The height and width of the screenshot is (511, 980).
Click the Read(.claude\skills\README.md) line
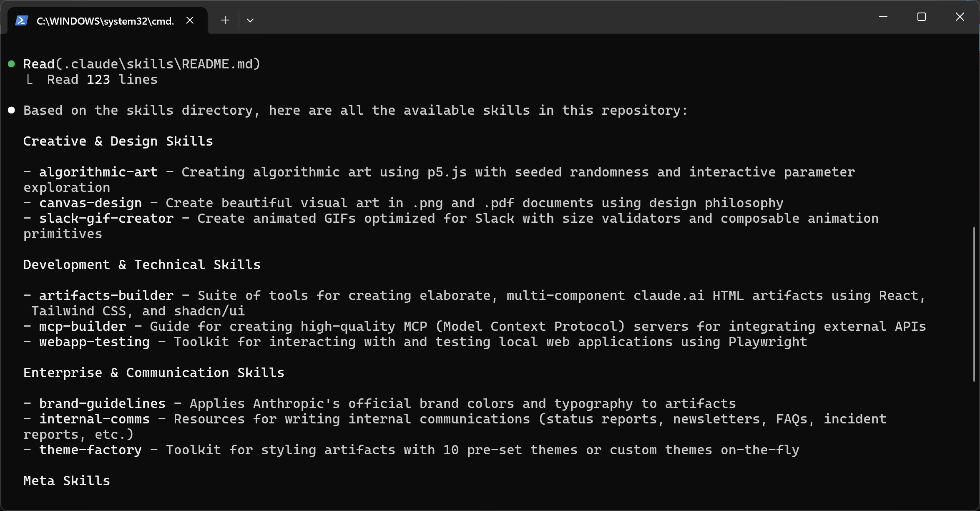(x=142, y=64)
